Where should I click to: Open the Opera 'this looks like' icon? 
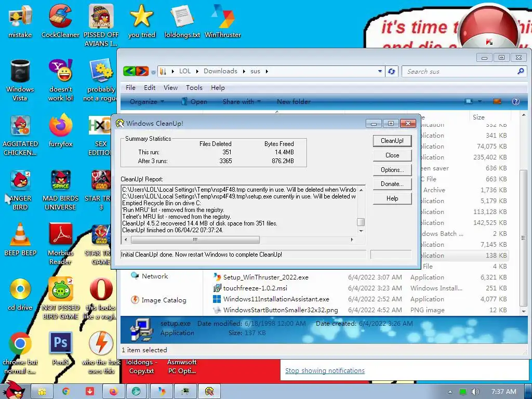tap(101, 299)
